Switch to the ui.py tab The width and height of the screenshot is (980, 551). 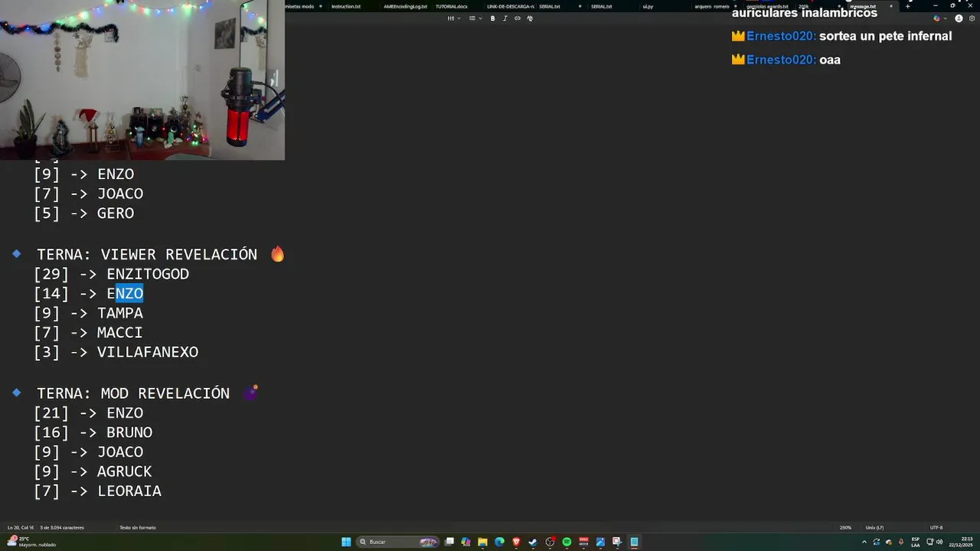pyautogui.click(x=648, y=6)
